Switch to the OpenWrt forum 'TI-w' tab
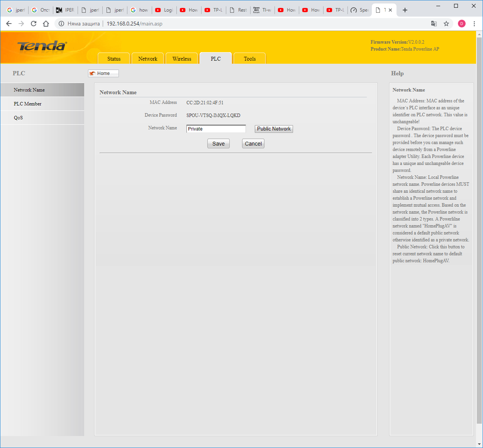The height and width of the screenshot is (448, 483). tap(263, 10)
